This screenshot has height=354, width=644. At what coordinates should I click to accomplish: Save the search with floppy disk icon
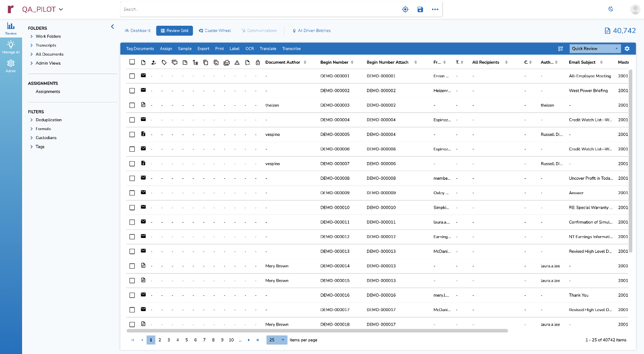(420, 9)
